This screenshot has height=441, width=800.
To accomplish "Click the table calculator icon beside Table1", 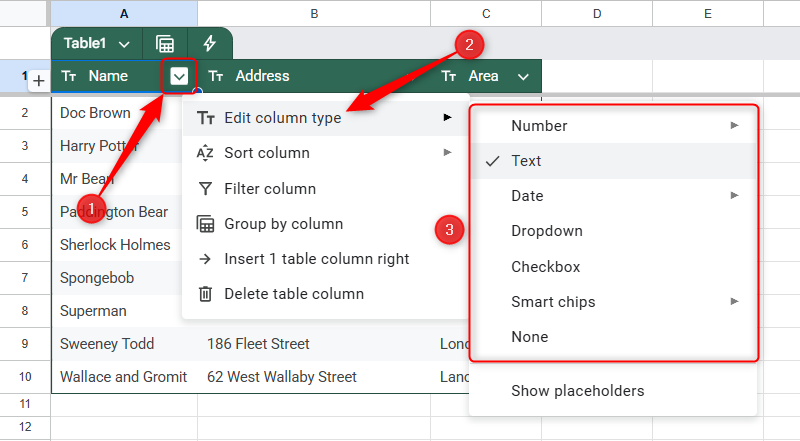I will pyautogui.click(x=165, y=44).
